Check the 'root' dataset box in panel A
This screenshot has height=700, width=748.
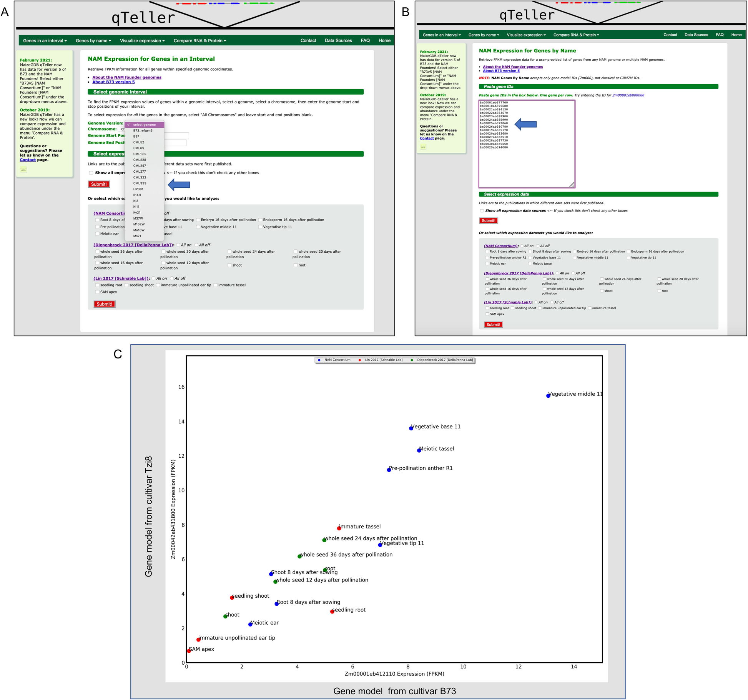click(x=296, y=265)
